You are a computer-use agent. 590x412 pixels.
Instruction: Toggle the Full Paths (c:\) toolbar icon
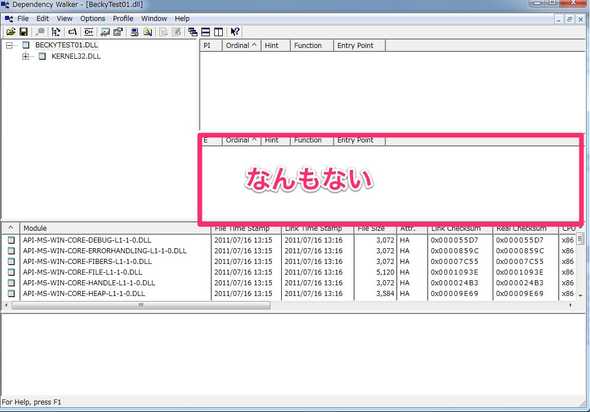[x=72, y=32]
